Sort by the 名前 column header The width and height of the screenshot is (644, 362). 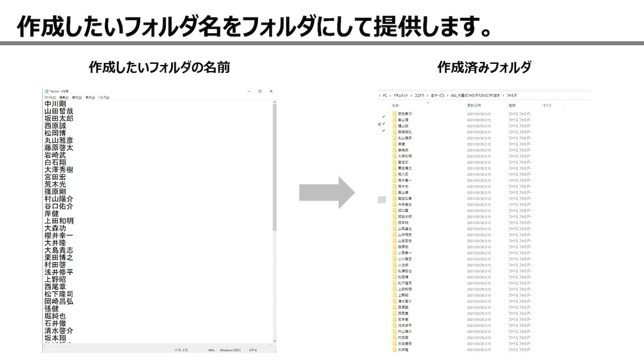tap(395, 106)
